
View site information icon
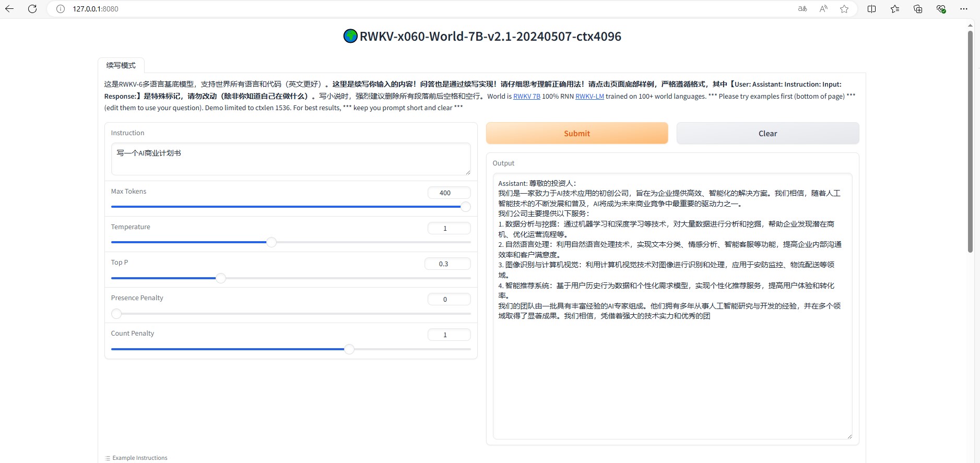pyautogui.click(x=61, y=9)
